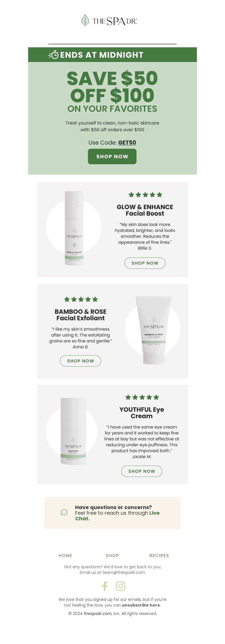
Task: Click the chat bubble icon
Action: (x=64, y=512)
